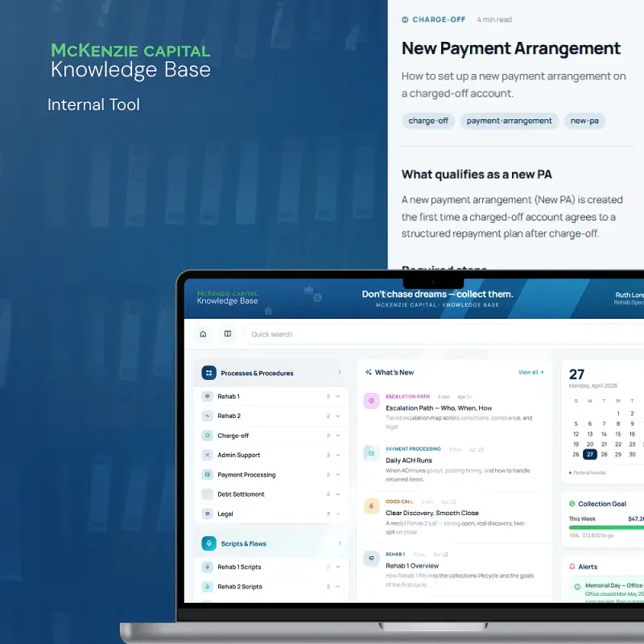Select the Charge-off row icon
Screen dimensions: 644x644
[208, 436]
